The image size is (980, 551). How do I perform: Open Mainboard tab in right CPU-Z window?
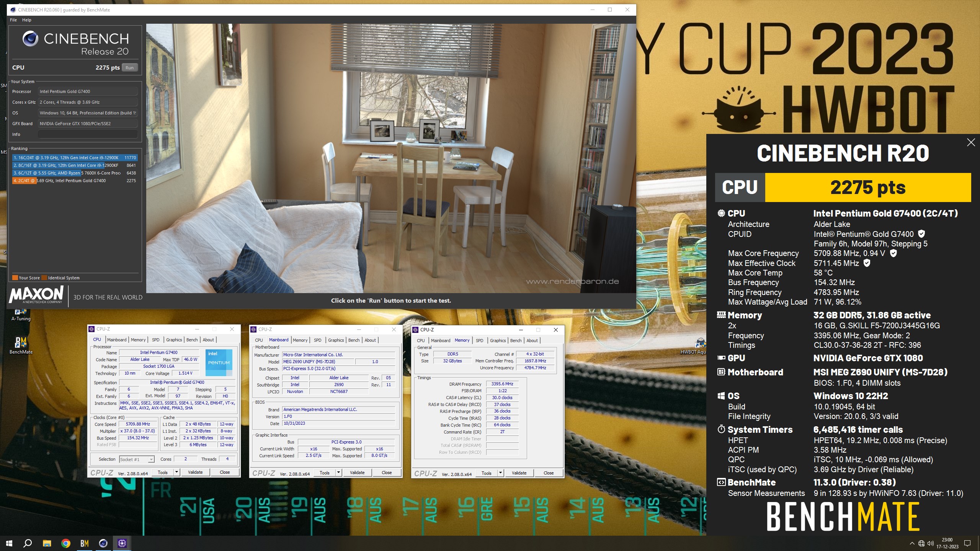click(x=441, y=341)
